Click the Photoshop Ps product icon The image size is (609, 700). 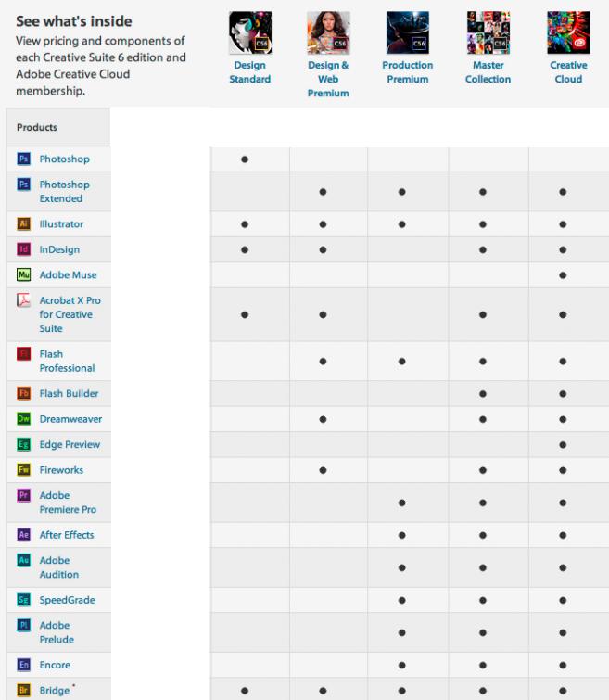(24, 159)
